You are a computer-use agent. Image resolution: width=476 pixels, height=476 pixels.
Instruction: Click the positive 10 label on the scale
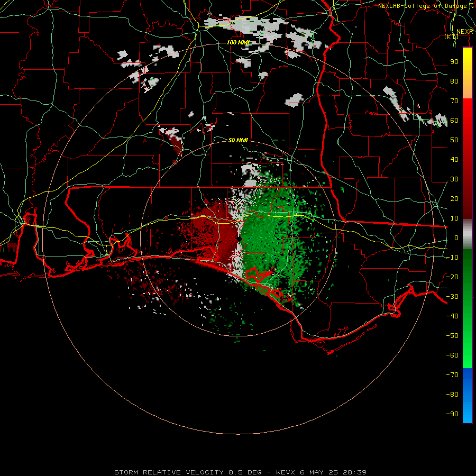tap(454, 218)
